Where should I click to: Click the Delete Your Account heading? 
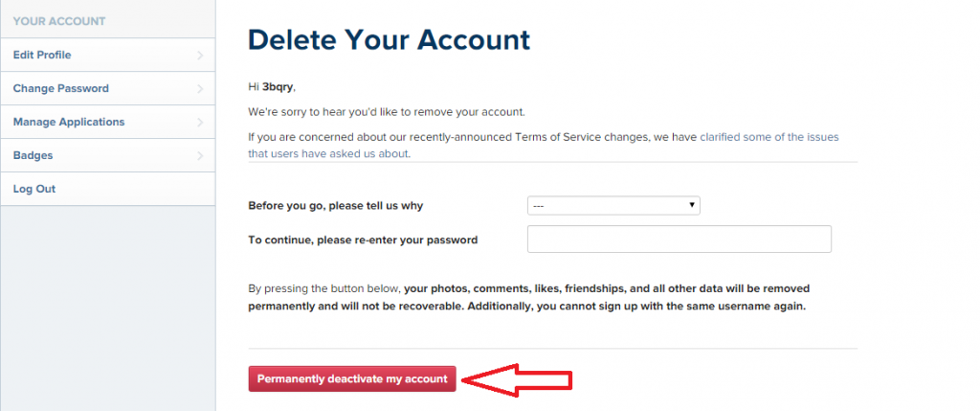pyautogui.click(x=389, y=40)
